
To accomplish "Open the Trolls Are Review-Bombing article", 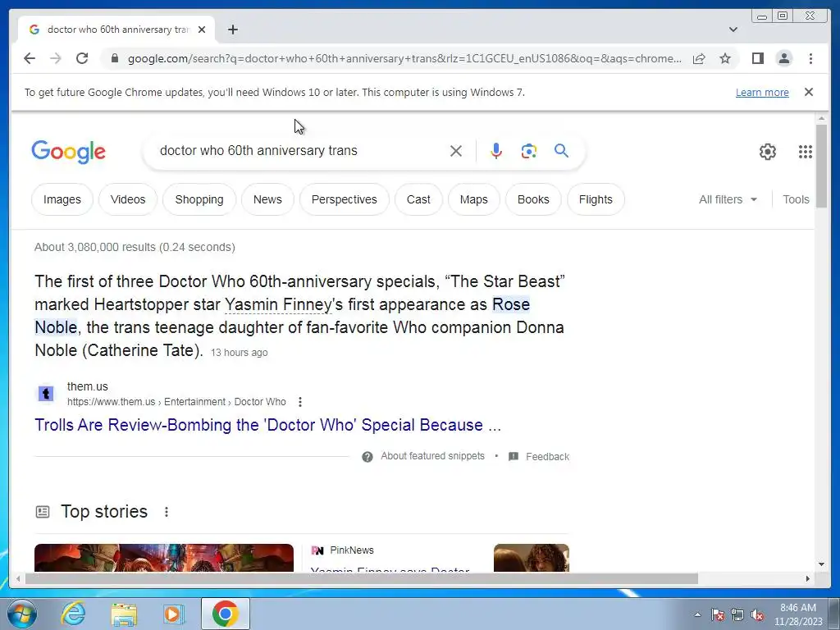I will click(x=268, y=425).
